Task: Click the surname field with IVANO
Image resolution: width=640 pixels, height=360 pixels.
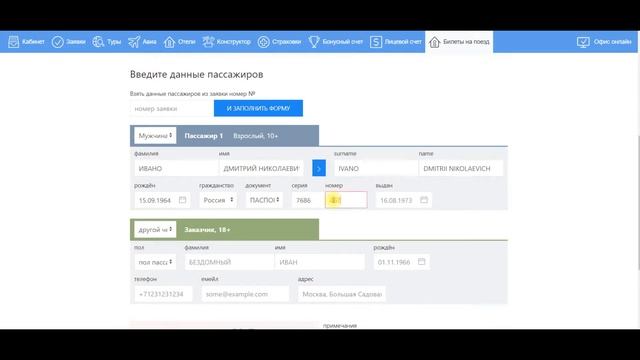Action: point(376,168)
